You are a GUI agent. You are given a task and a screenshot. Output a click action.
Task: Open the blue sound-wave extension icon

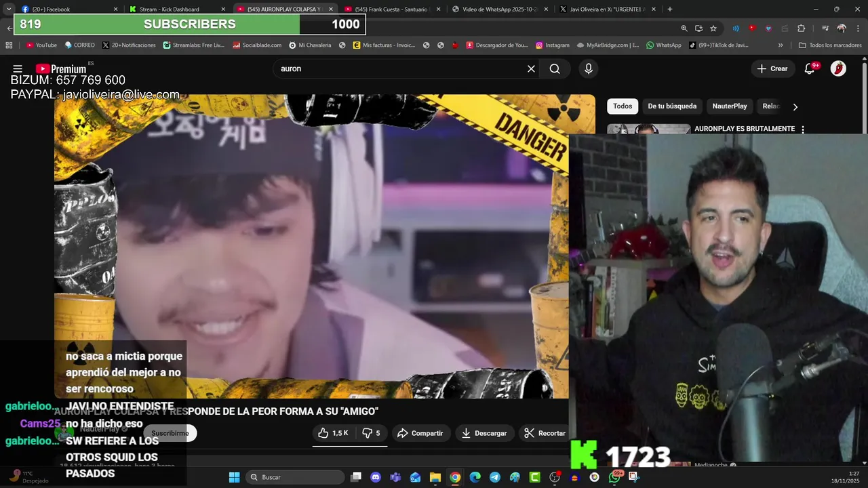pyautogui.click(x=736, y=28)
